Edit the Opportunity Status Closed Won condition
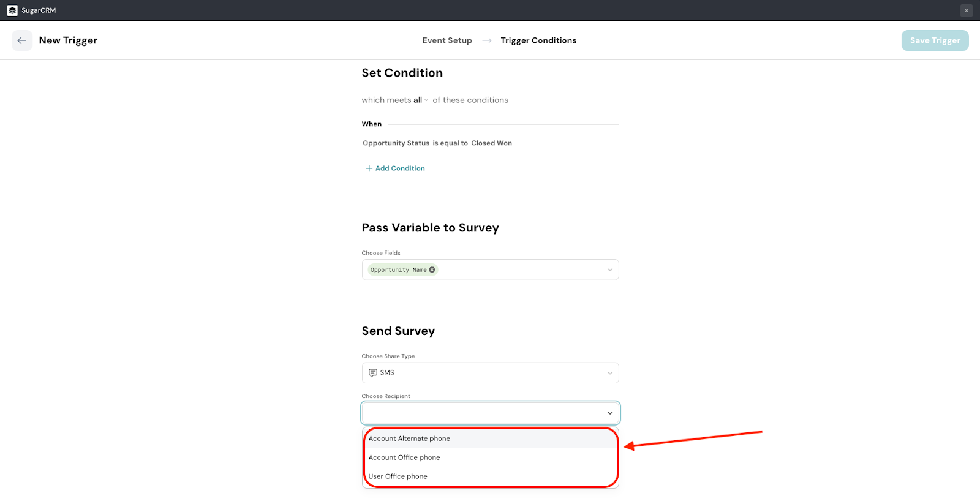The image size is (980, 504). coord(437,143)
